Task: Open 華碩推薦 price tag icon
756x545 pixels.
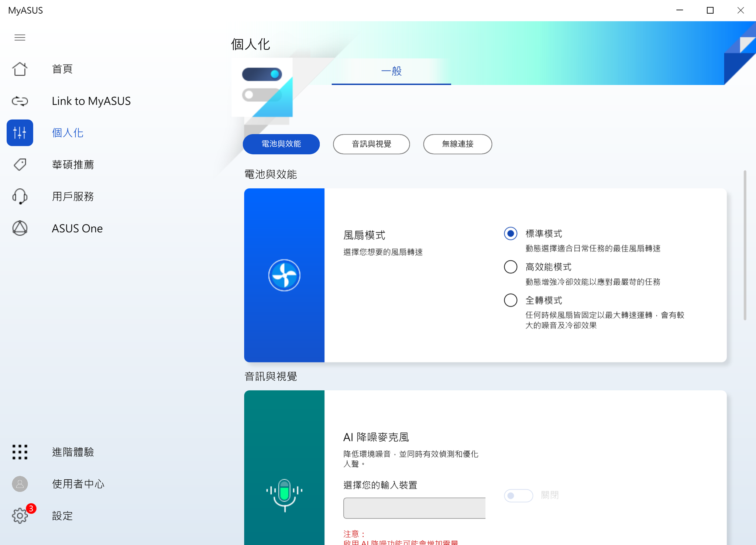Action: click(20, 164)
